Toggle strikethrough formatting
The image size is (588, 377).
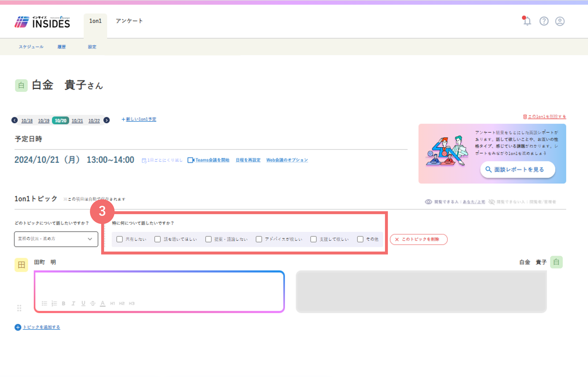(93, 303)
